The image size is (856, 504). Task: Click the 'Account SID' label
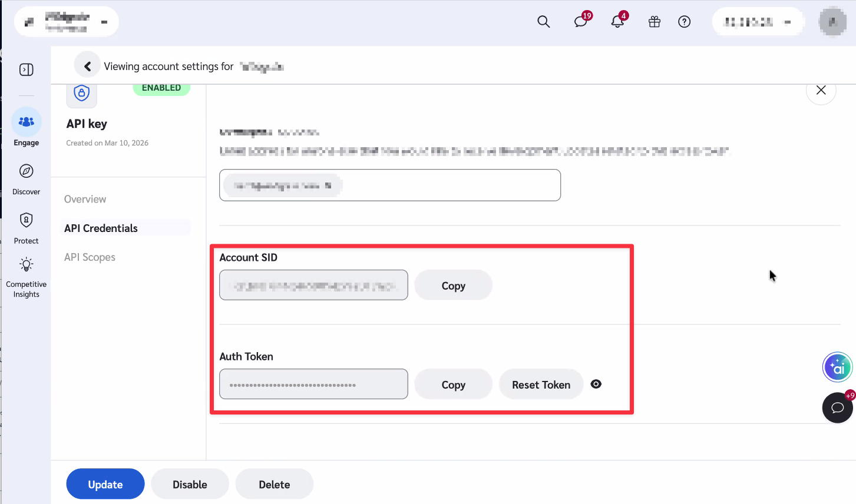(x=248, y=257)
